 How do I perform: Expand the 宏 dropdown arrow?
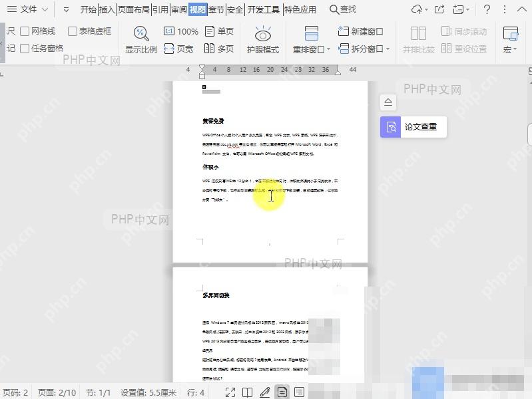click(515, 49)
